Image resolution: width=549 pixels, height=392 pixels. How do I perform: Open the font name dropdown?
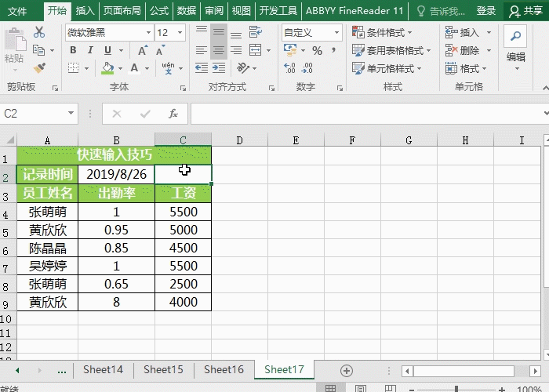(x=148, y=33)
